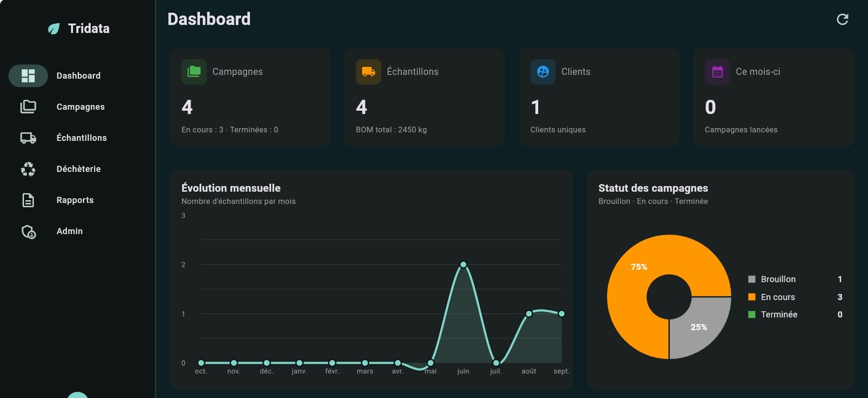
Task: Click the 'mars' axis label
Action: [x=365, y=371]
